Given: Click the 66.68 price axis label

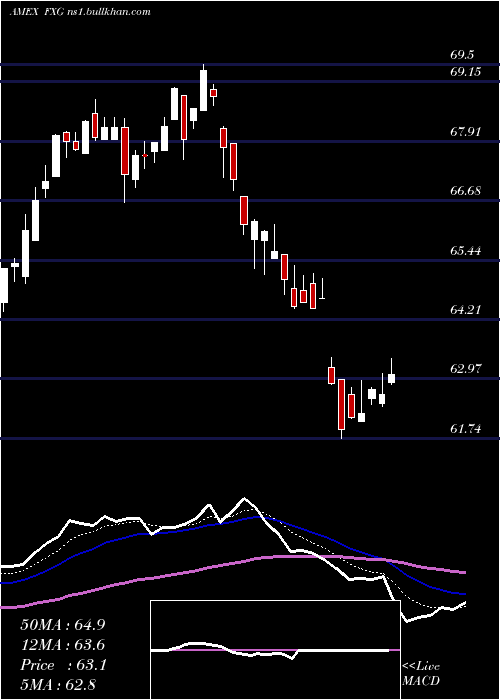Looking at the screenshot, I should (466, 191).
